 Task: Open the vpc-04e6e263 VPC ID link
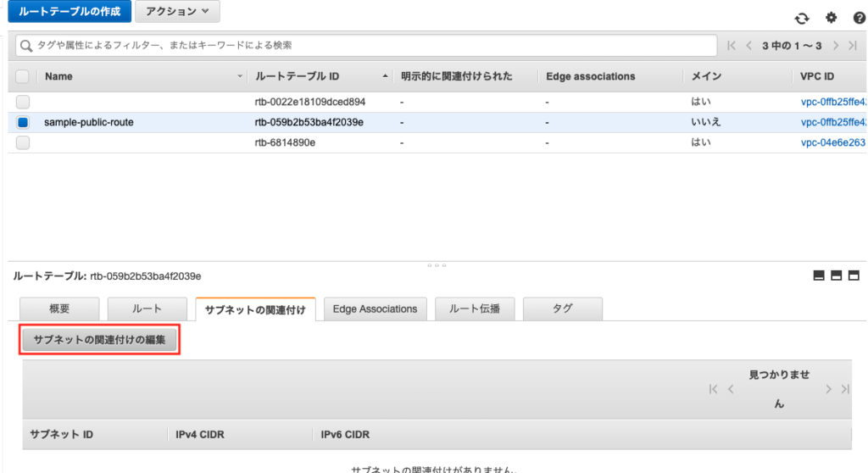832,142
